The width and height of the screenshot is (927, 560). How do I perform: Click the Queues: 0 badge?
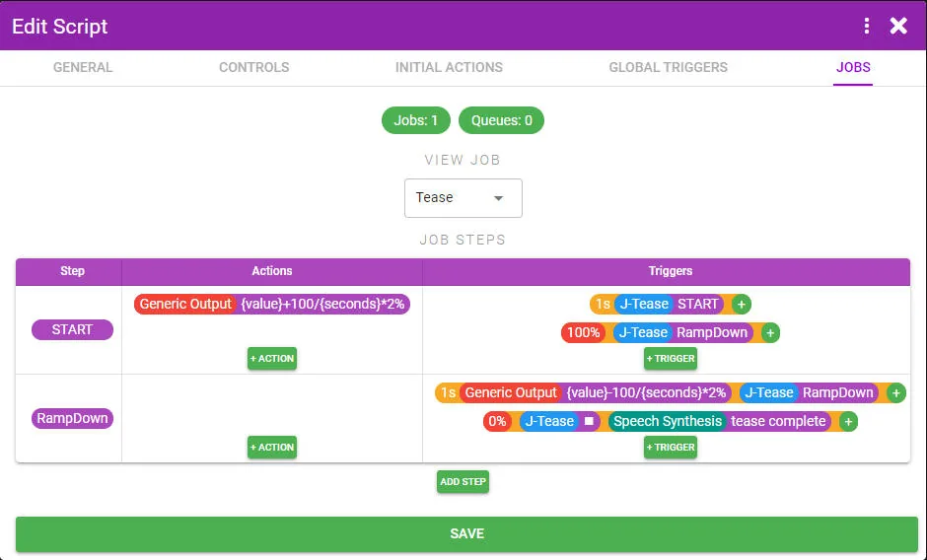[x=501, y=120]
